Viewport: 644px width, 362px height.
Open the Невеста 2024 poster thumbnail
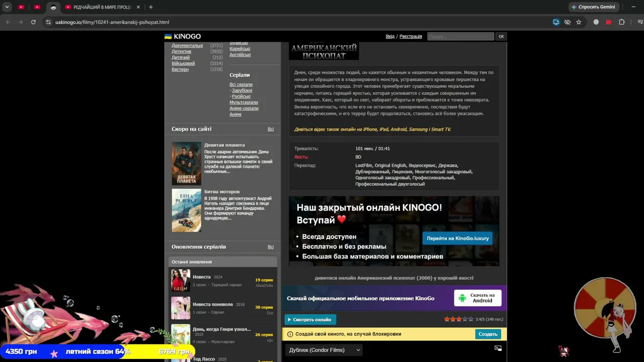(181, 281)
